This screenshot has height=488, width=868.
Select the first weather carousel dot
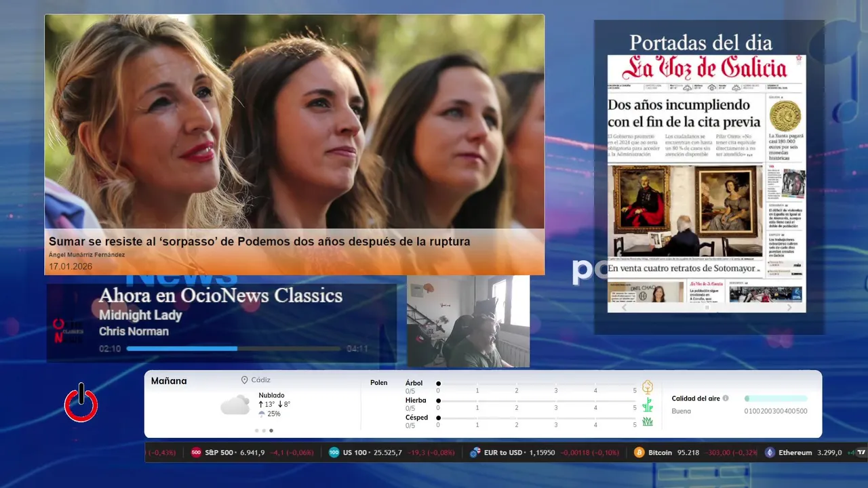(x=256, y=430)
